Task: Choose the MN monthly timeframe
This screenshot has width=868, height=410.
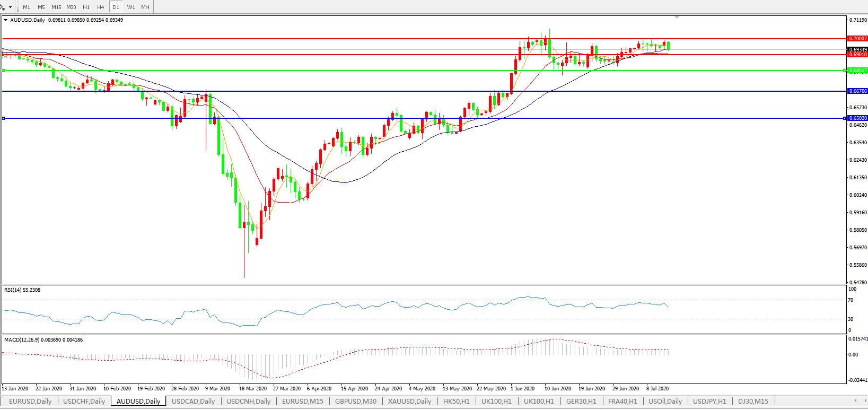Action: coord(145,7)
